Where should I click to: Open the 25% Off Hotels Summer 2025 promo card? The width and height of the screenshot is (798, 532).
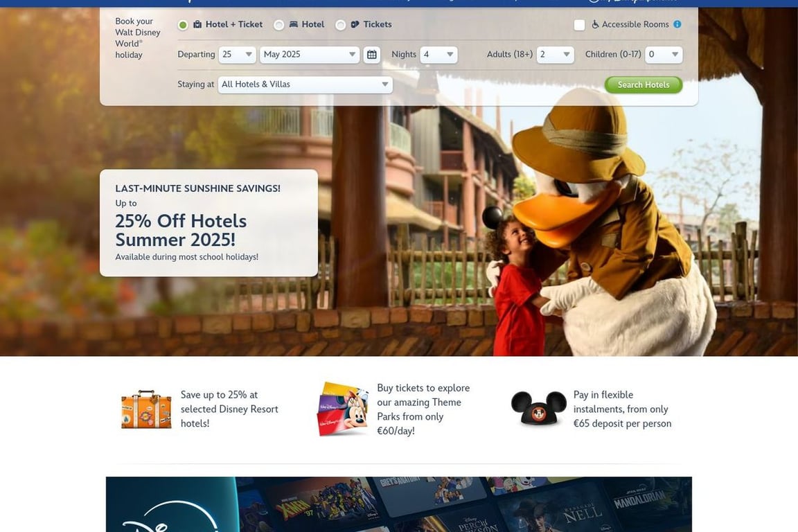(x=209, y=223)
